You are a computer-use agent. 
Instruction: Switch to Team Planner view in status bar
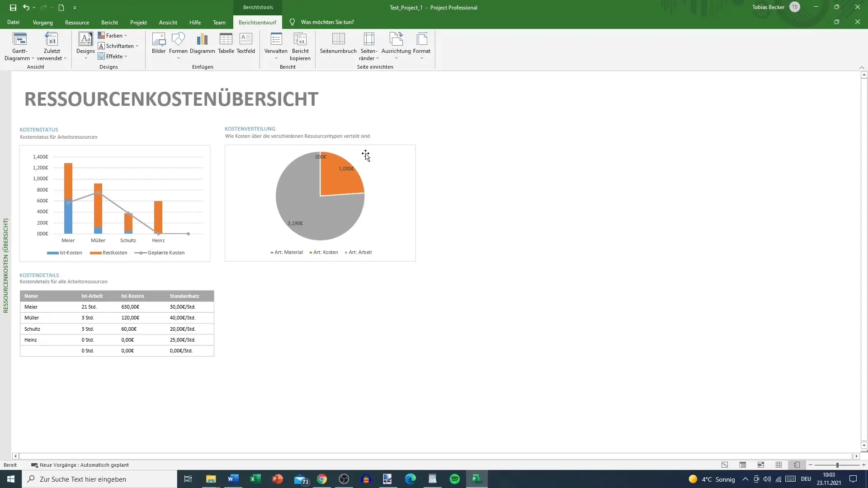(x=761, y=465)
